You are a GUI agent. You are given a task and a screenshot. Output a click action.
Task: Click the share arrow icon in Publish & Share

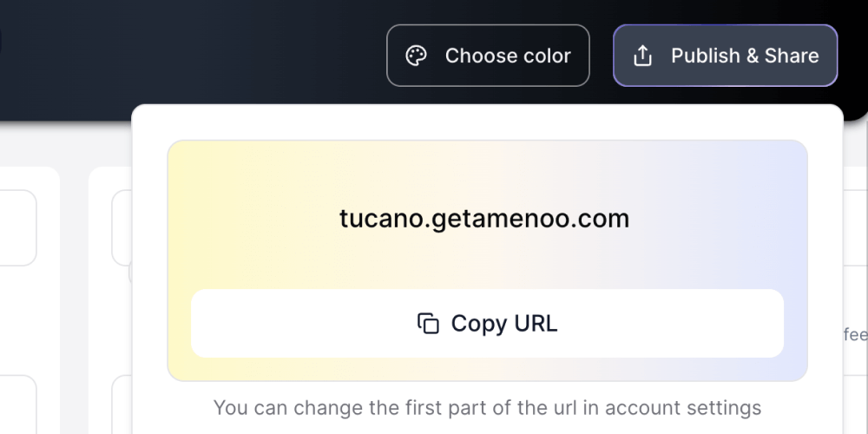coord(642,56)
